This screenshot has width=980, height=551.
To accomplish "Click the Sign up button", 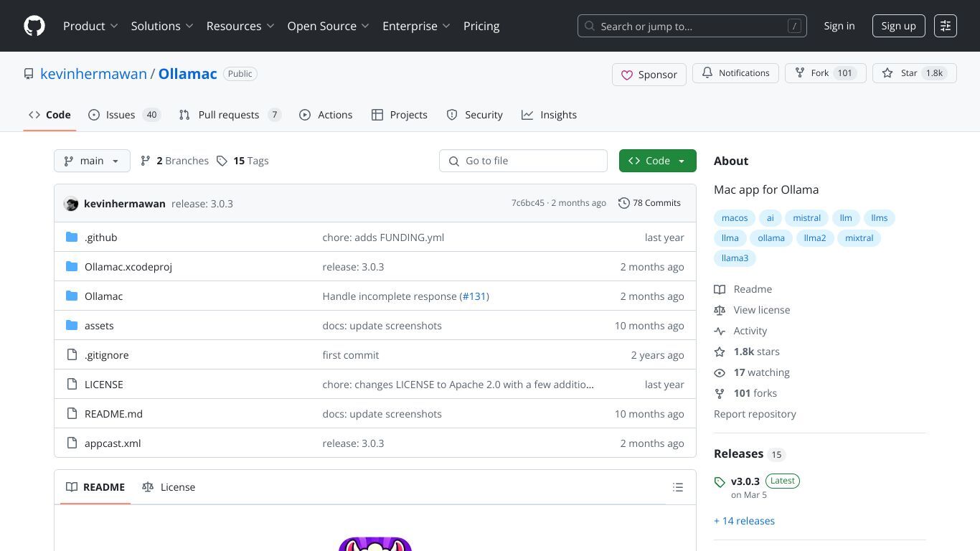I will click(x=899, y=26).
